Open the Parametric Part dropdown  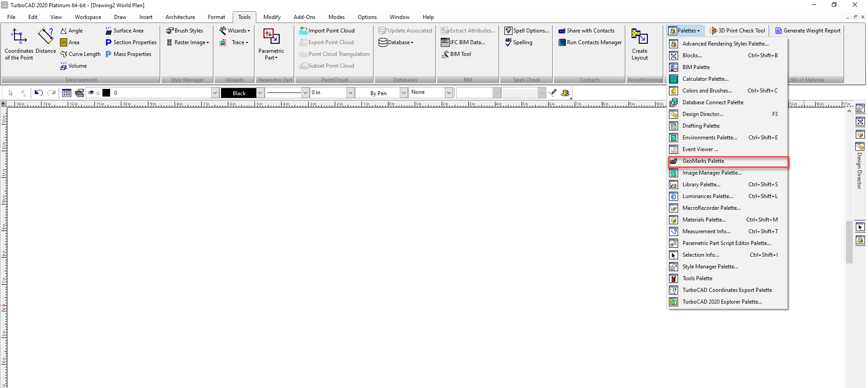271,44
